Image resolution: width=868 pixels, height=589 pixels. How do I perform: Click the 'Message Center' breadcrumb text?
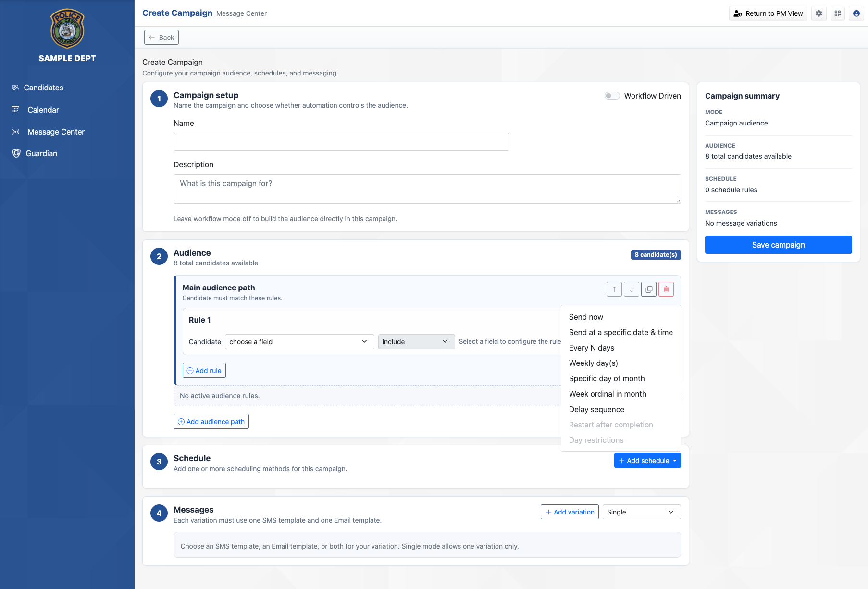(241, 13)
